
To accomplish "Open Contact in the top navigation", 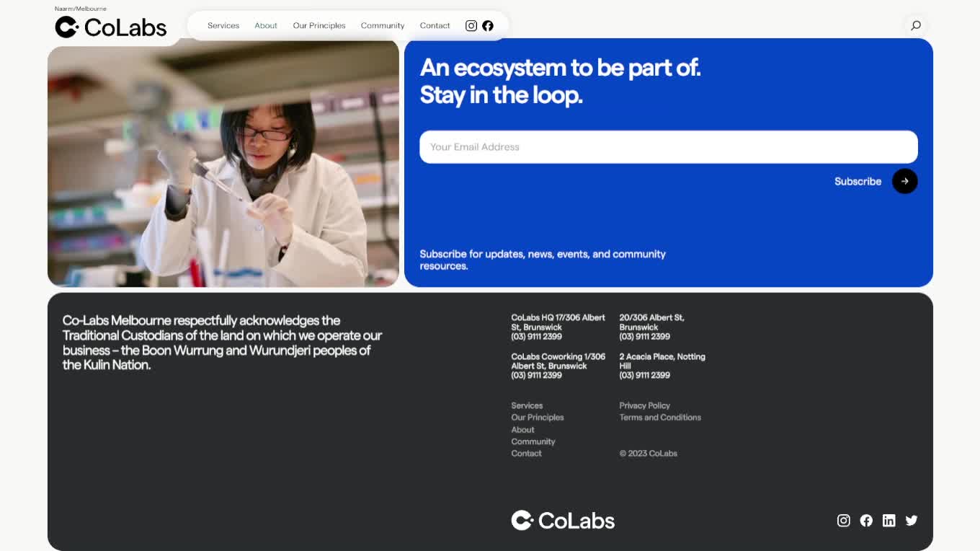I will 435,25.
